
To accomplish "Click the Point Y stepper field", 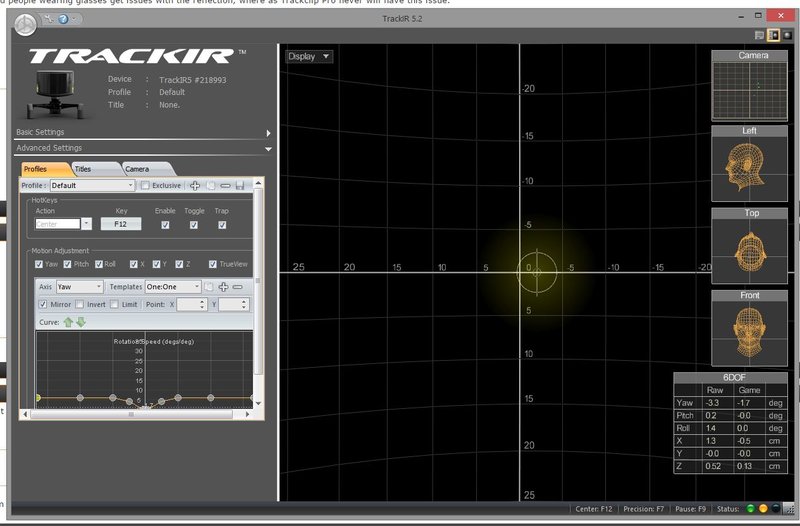I will click(234, 305).
